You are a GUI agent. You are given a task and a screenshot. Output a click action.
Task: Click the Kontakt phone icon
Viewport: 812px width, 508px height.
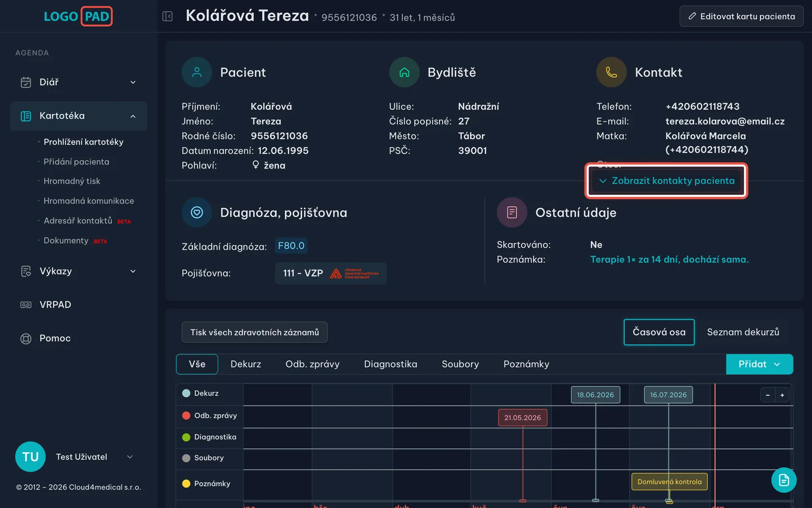pyautogui.click(x=611, y=73)
